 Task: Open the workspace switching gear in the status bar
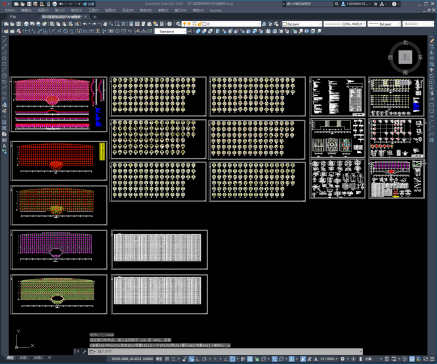tap(342, 359)
